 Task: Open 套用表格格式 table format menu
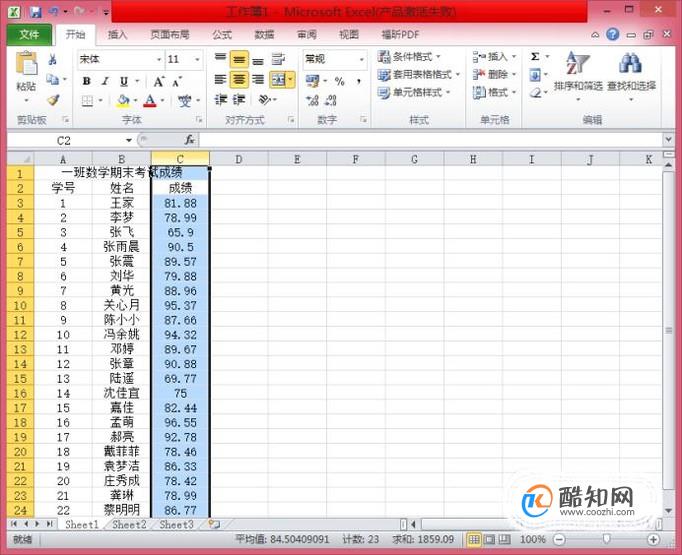pos(418,75)
